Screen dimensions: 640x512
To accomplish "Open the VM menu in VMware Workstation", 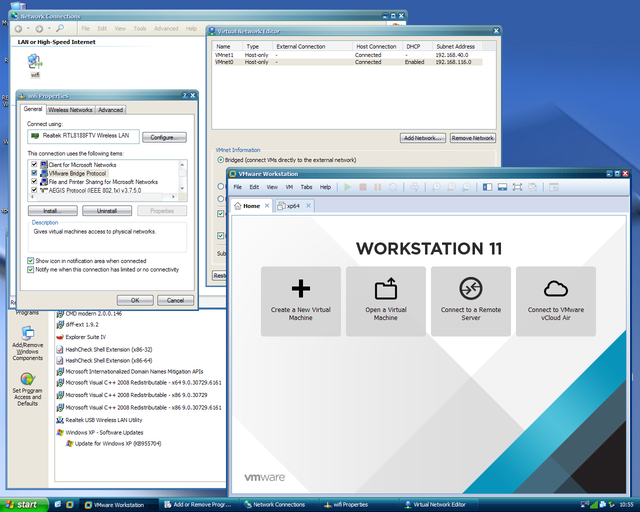I will (x=289, y=187).
